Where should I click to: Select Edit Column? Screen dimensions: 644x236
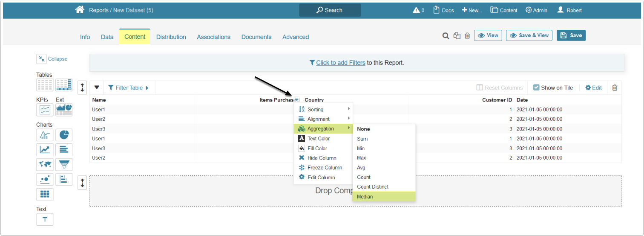click(323, 178)
